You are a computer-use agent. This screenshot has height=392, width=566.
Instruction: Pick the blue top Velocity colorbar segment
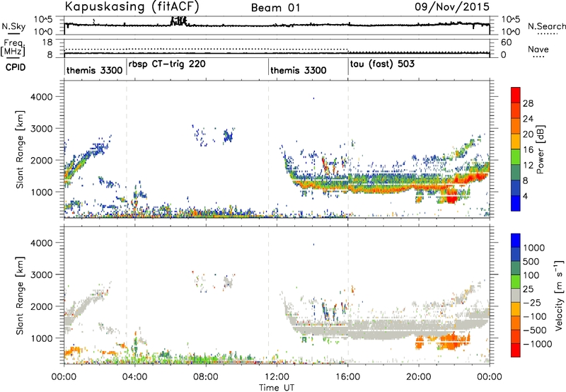516,241
